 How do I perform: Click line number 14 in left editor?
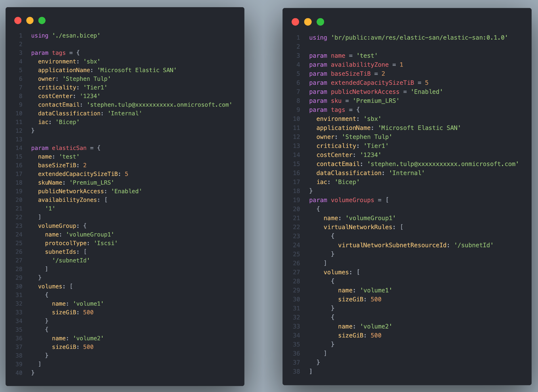(x=19, y=148)
